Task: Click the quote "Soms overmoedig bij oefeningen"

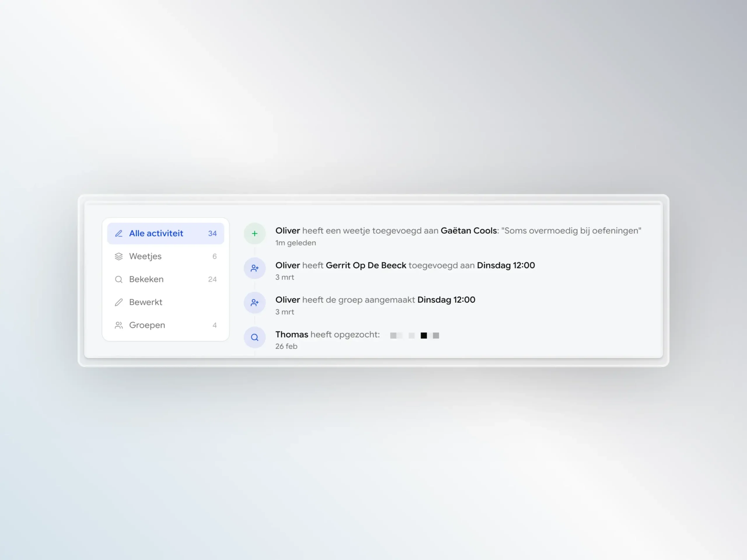Action: pyautogui.click(x=571, y=230)
